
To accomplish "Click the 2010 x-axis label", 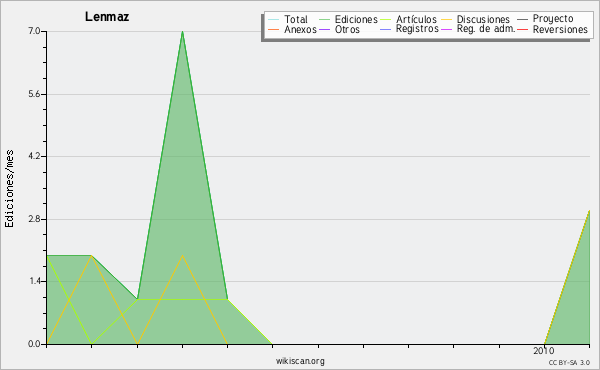I will click(x=544, y=351).
